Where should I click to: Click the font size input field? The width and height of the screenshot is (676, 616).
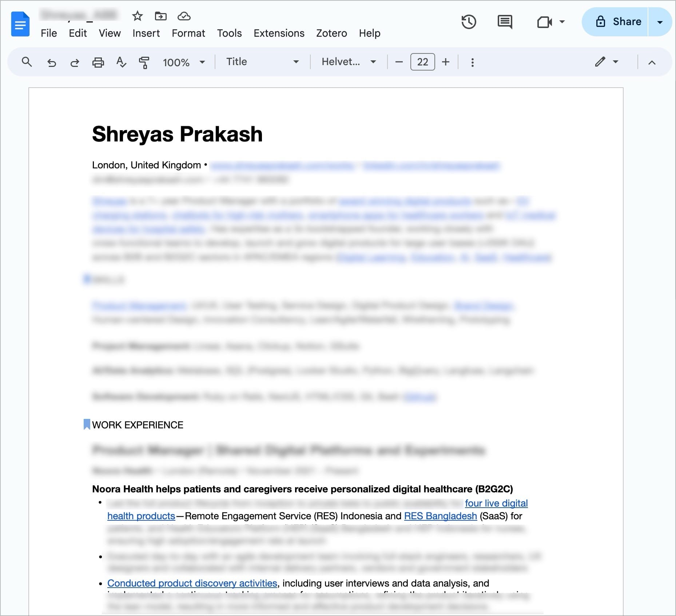point(422,62)
